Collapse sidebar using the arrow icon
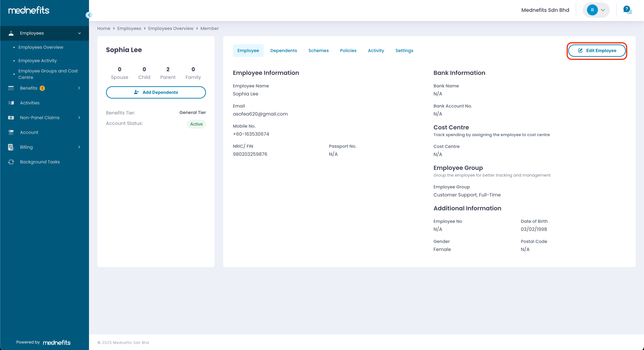The image size is (644, 350). point(89,15)
